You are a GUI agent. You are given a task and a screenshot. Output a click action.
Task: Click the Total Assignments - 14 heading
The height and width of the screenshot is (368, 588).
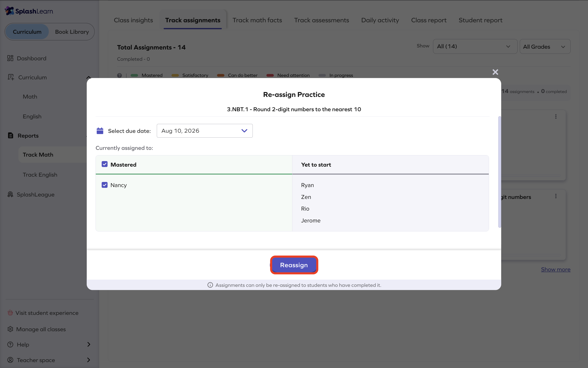(x=151, y=47)
